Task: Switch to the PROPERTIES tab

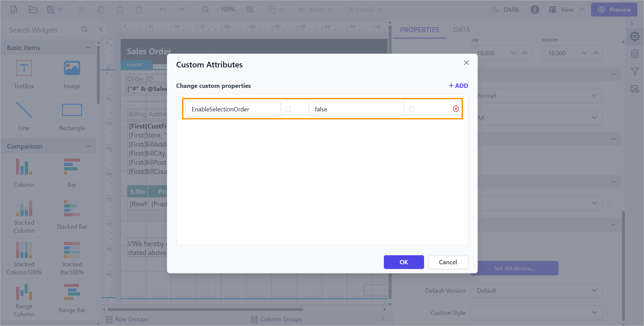Action: (419, 30)
